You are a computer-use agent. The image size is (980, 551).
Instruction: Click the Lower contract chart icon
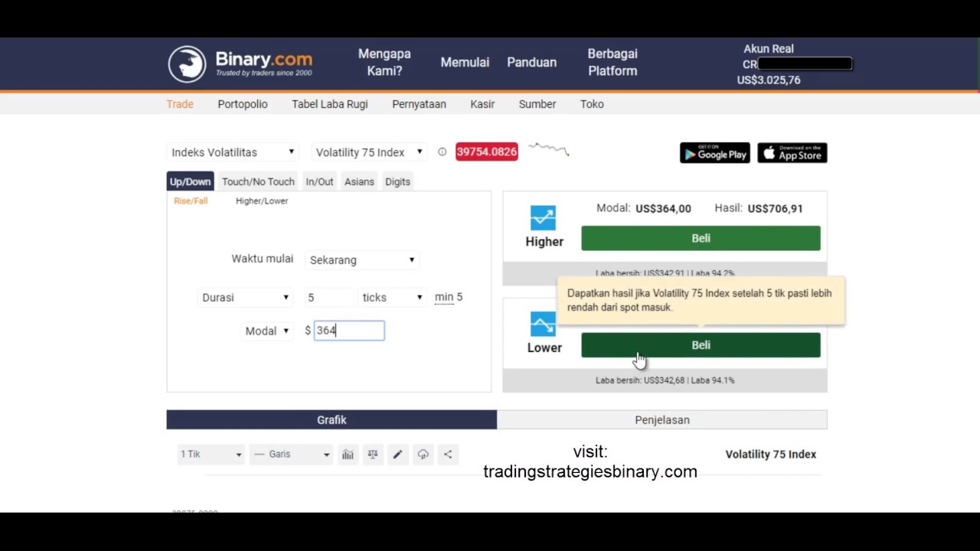(x=543, y=324)
